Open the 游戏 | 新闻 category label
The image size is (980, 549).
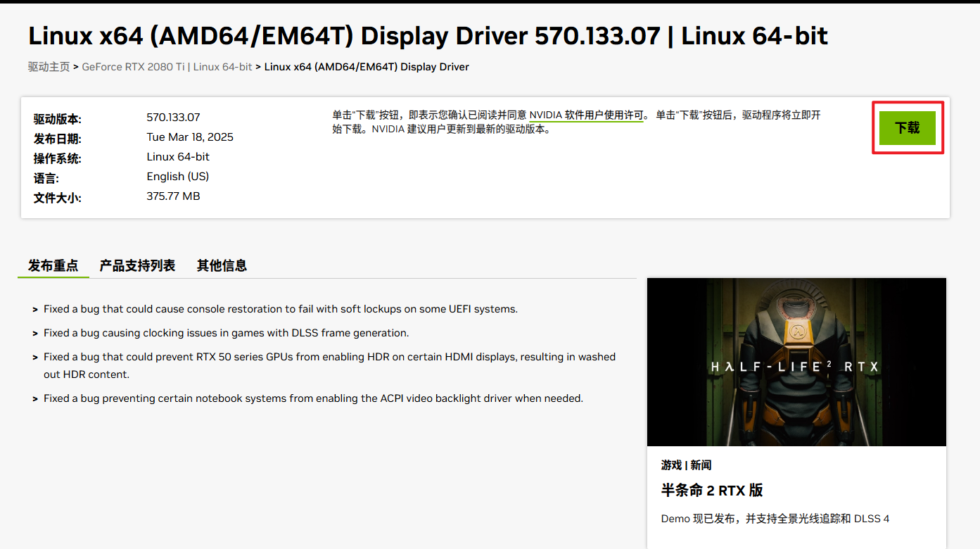685,465
